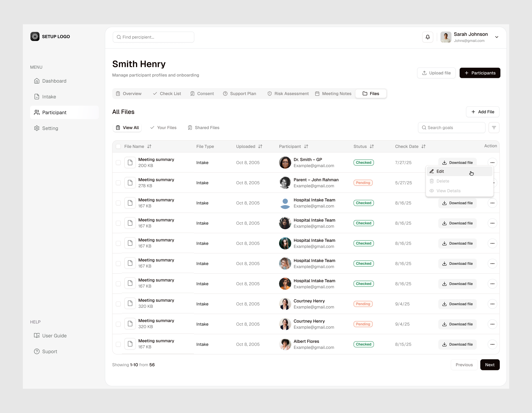532x413 pixels.
Task: Click the Upload file button
Action: (436, 73)
